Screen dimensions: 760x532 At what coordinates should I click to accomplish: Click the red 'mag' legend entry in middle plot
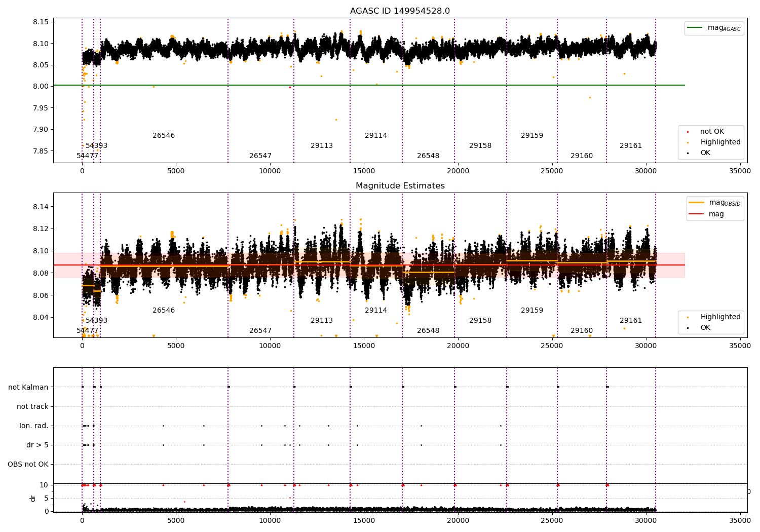coord(706,214)
